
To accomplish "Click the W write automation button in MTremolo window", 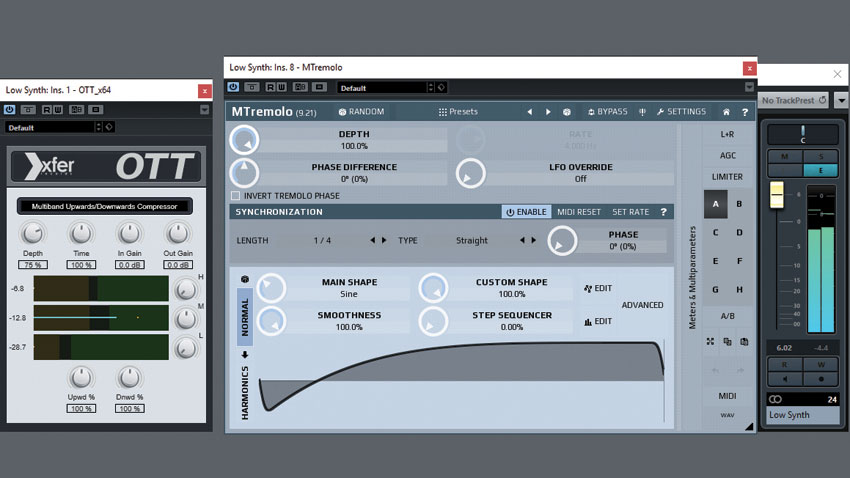I will (x=281, y=87).
